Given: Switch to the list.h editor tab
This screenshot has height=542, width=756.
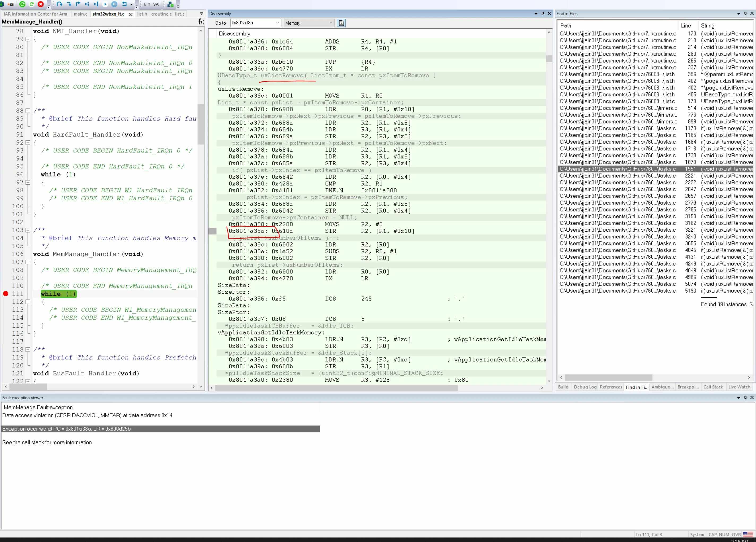Looking at the screenshot, I should click(x=142, y=14).
